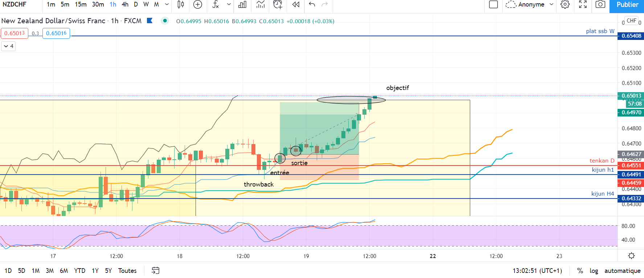Click the 'plat ssb W' line label
Screen dimensions: 644x278
600,31
